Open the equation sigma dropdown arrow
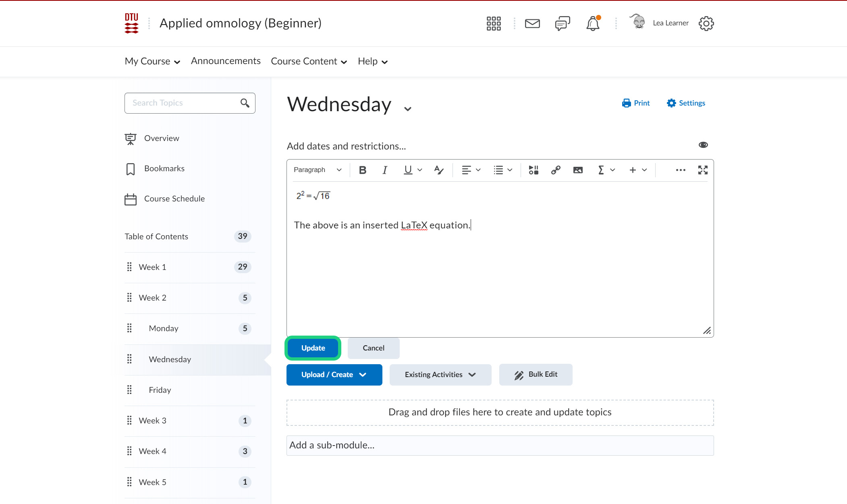 [x=612, y=170]
